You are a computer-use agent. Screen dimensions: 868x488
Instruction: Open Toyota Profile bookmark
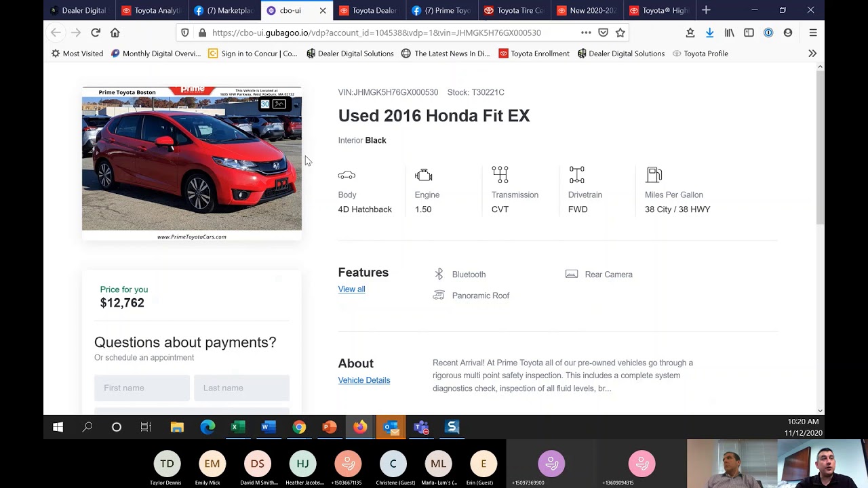tap(700, 54)
